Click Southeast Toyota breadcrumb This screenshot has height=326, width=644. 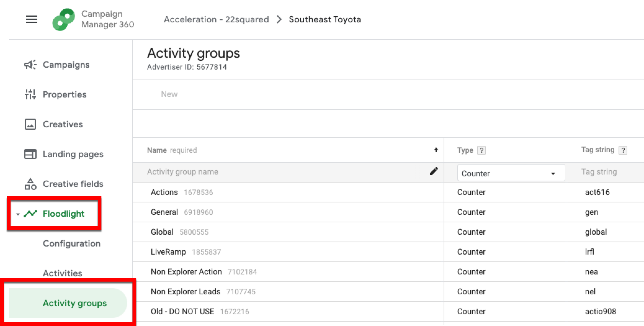[325, 19]
